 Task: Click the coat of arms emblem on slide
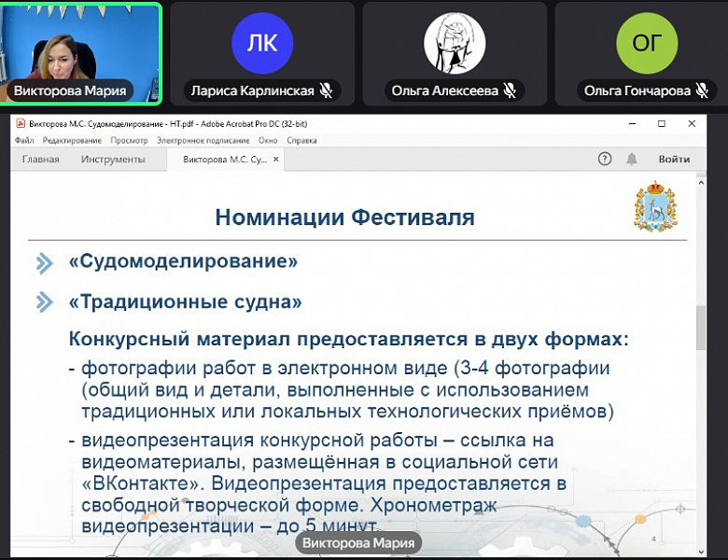(x=655, y=206)
